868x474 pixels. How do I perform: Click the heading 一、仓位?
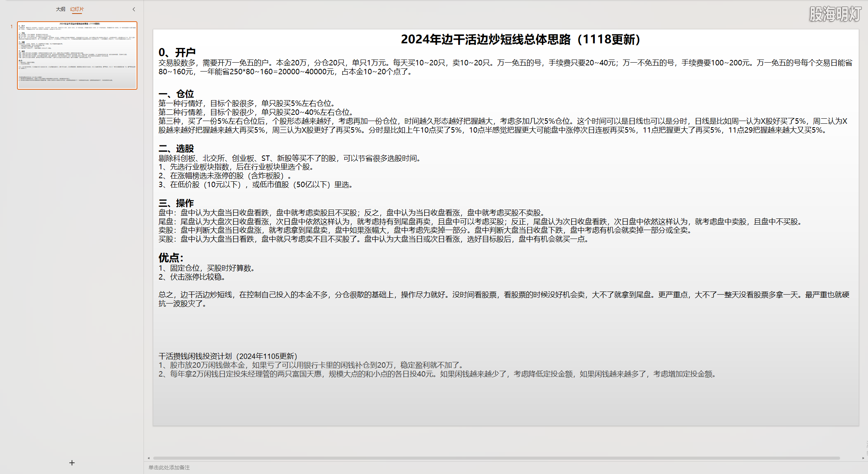coord(176,94)
